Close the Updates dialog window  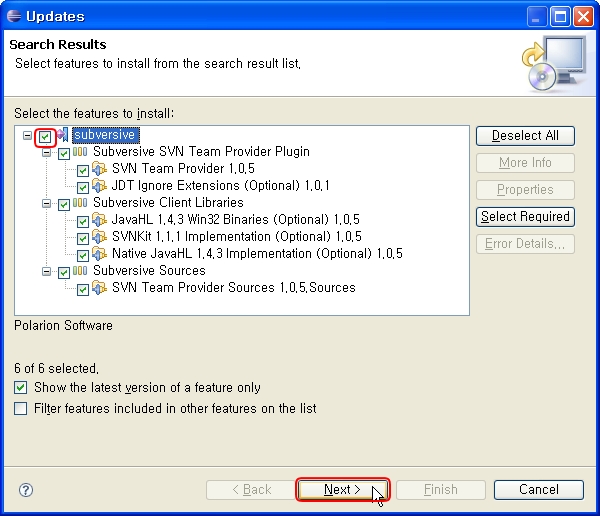[584, 16]
